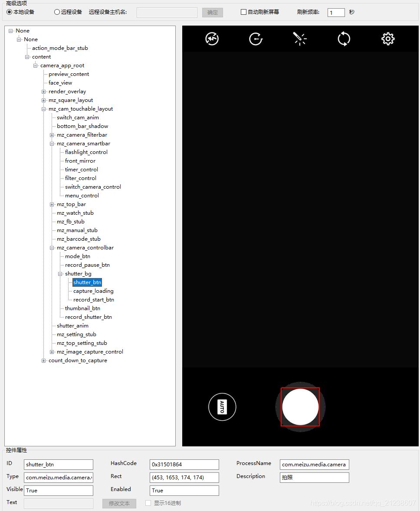The image size is (420, 511).
Task: Select record_pause_btn tree item
Action: pyautogui.click(x=87, y=265)
